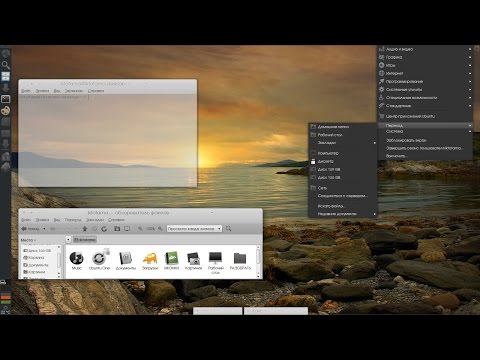Screen dimensions: 480x360
Task: Select Корзина in the file manager sidebar
Action: [x=34, y=257]
